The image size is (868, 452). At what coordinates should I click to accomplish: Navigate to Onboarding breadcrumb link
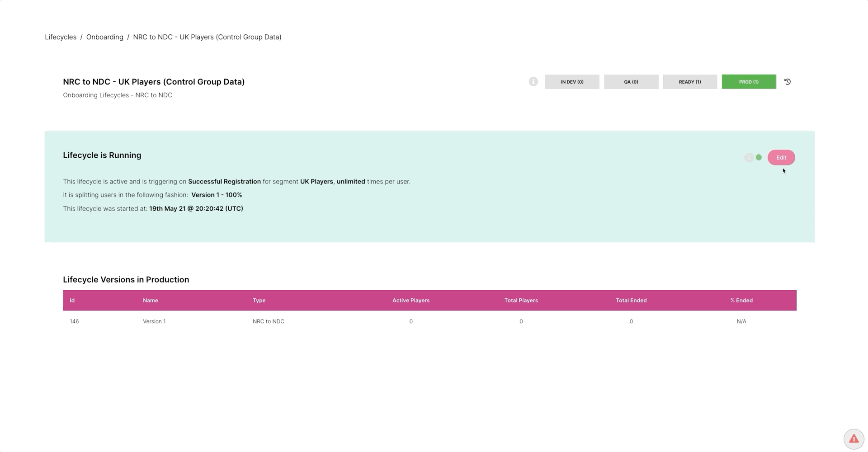click(104, 37)
